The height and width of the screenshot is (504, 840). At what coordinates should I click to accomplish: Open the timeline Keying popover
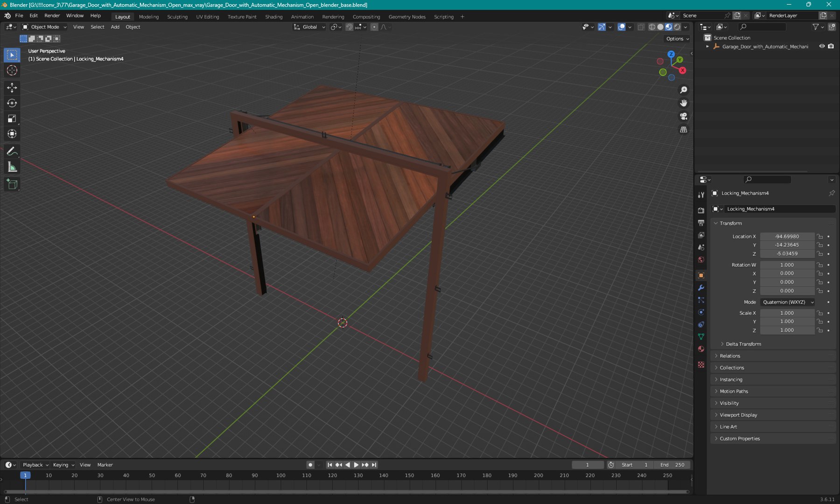click(63, 465)
